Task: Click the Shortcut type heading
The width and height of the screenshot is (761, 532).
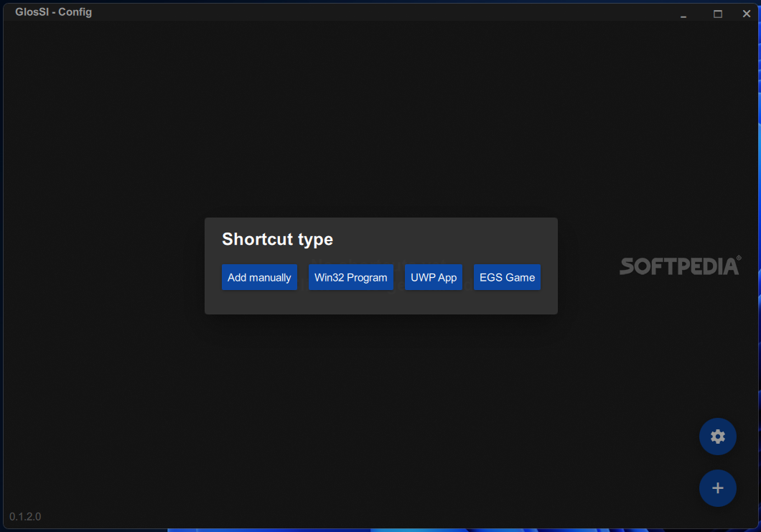Action: click(277, 239)
